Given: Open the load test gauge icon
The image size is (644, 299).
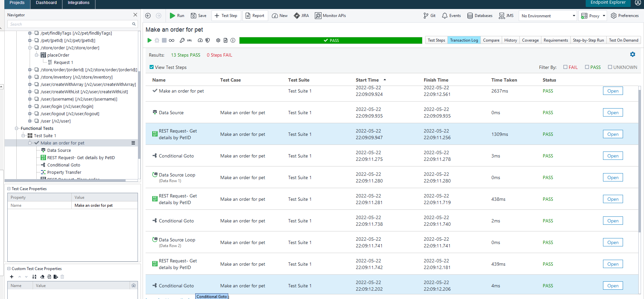Looking at the screenshot, I should [200, 40].
